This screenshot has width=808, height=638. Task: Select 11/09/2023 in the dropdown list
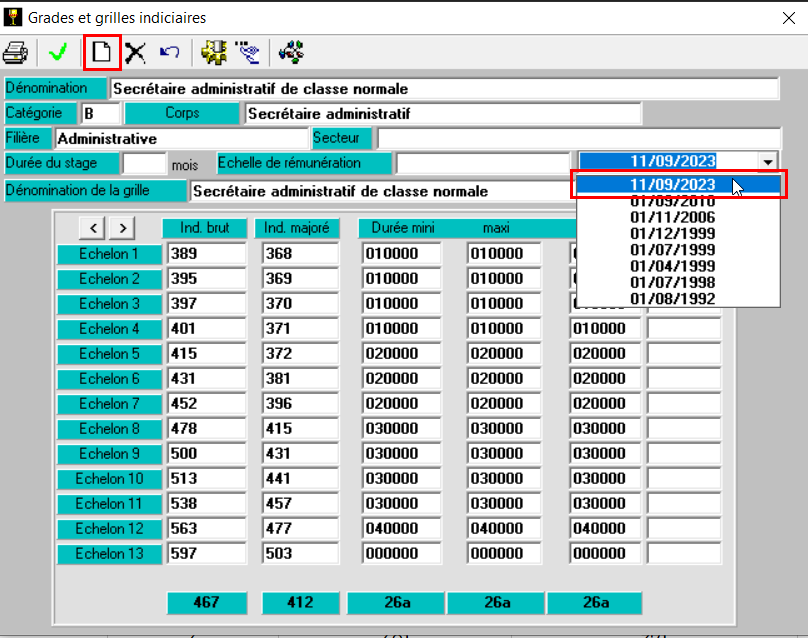tap(672, 184)
